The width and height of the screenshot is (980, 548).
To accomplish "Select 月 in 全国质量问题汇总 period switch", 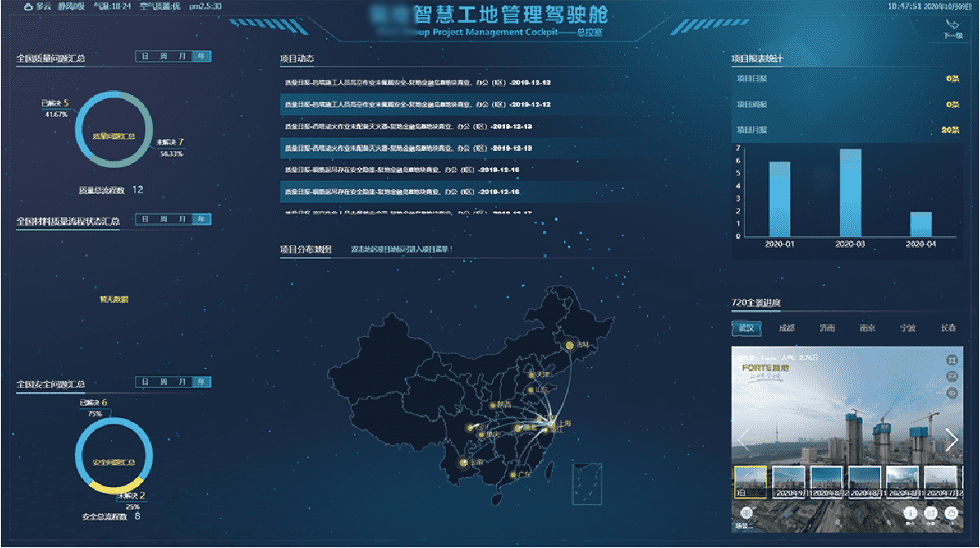I will pos(183,57).
